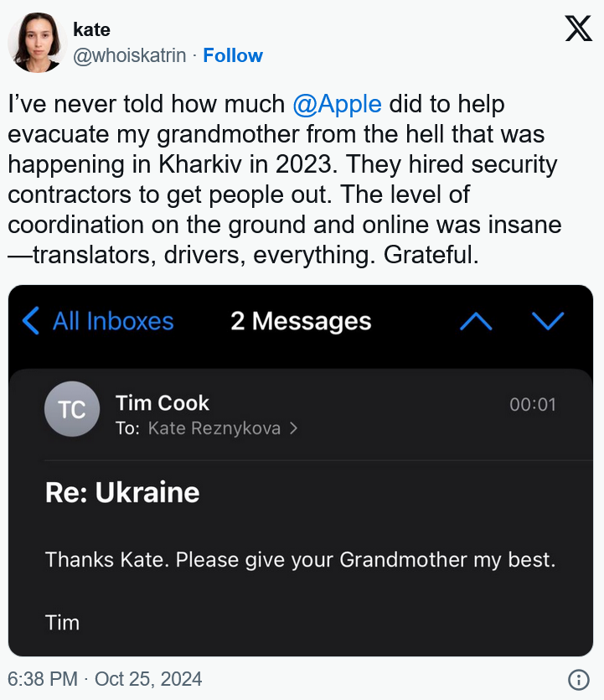The width and height of the screenshot is (604, 700).
Task: Go to previous message with up arrow
Action: pos(476,321)
